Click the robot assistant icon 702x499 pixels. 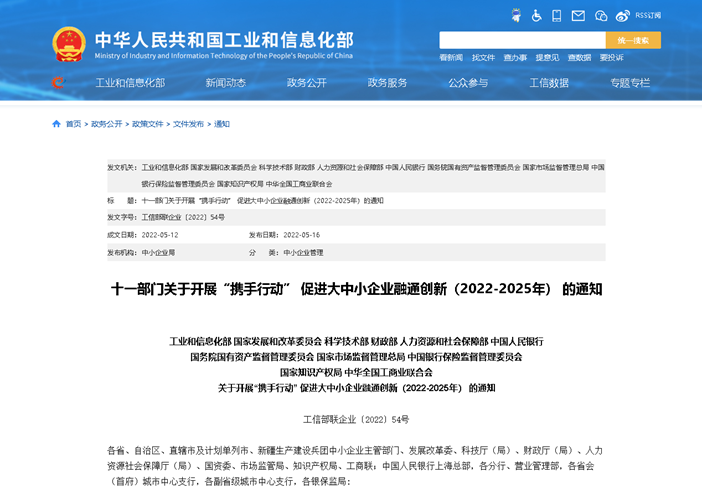click(x=516, y=16)
